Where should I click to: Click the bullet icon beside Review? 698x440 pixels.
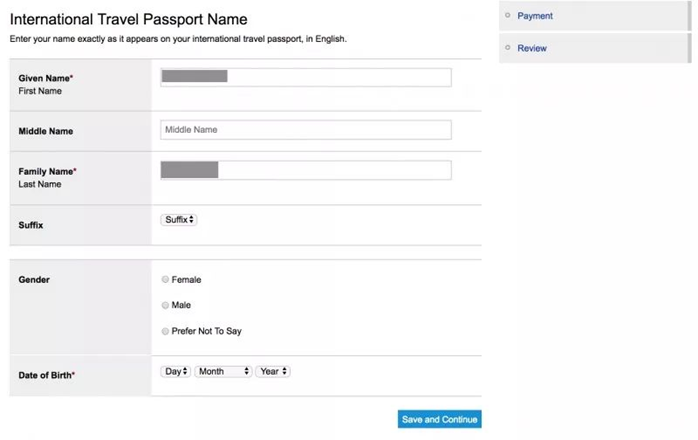(x=508, y=47)
